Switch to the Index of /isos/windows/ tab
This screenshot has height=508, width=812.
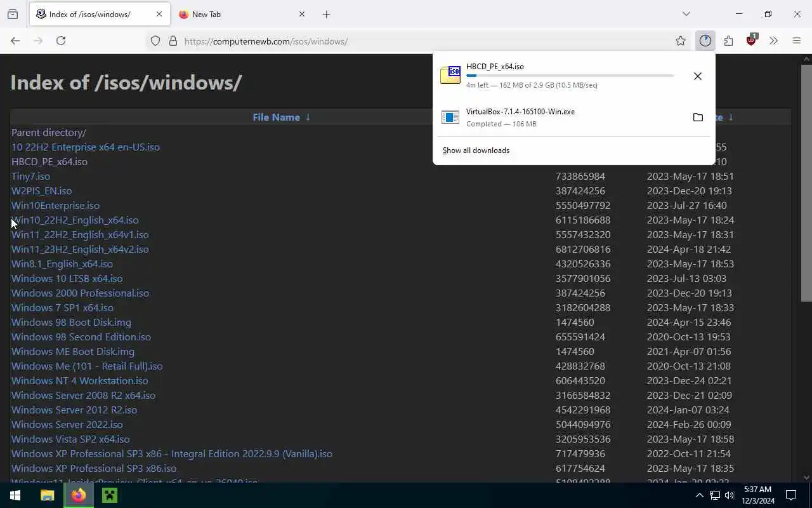tap(98, 14)
